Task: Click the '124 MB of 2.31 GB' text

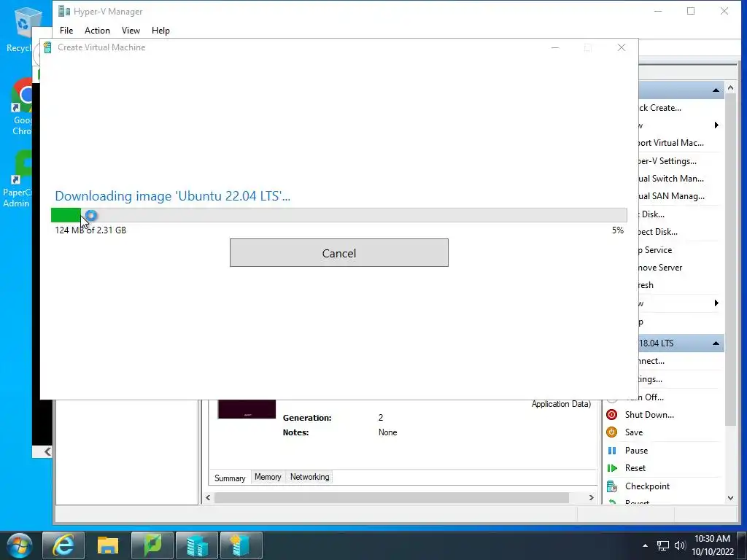Action: point(90,230)
